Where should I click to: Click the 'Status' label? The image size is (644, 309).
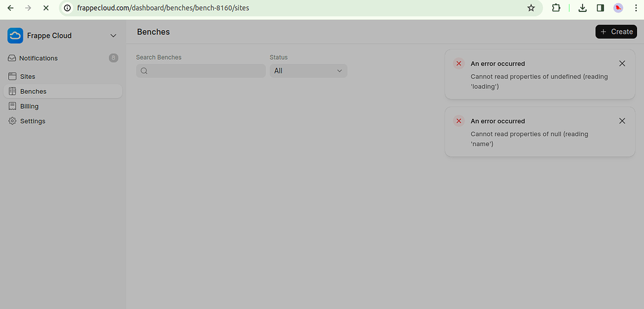[x=279, y=57]
